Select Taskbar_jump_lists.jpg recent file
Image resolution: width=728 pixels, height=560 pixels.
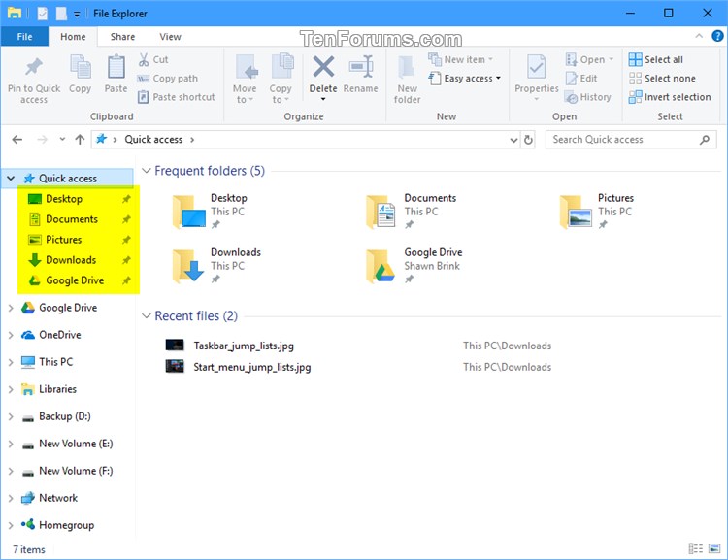click(x=244, y=346)
